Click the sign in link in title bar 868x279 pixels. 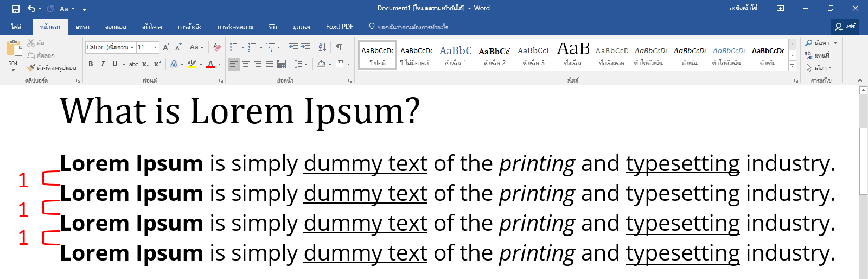pos(743,8)
